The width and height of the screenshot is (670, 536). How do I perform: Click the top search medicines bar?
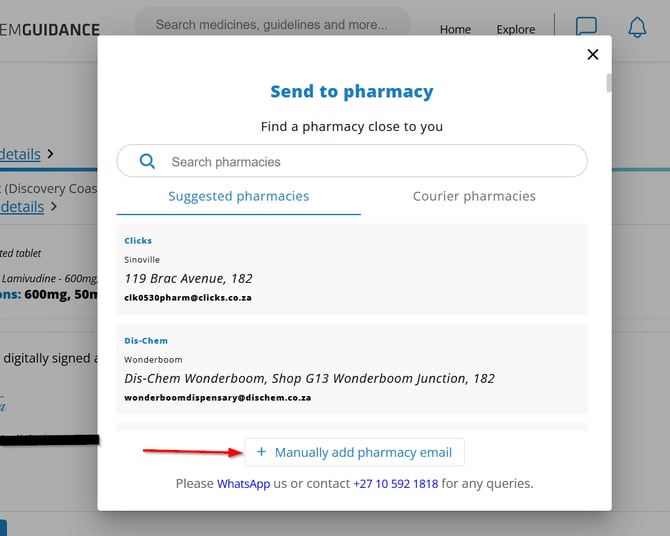tap(272, 25)
